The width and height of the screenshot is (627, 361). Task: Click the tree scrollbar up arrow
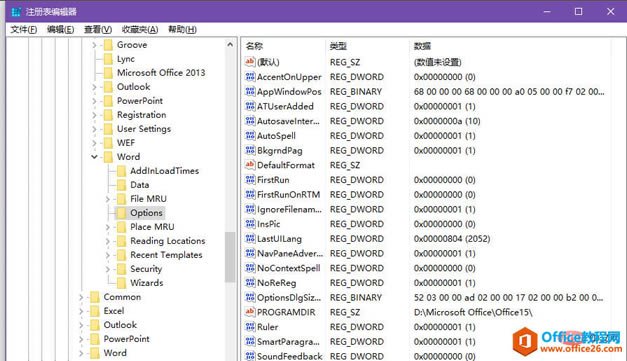click(230, 44)
